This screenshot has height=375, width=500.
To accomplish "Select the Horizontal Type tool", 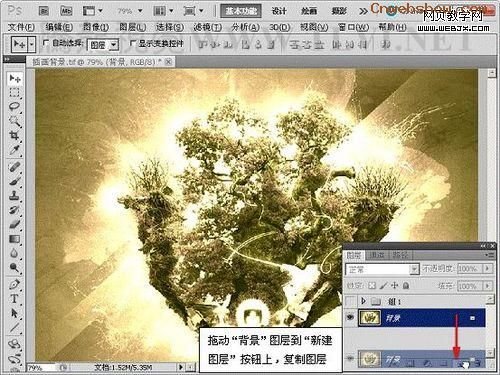I will coord(14,299).
